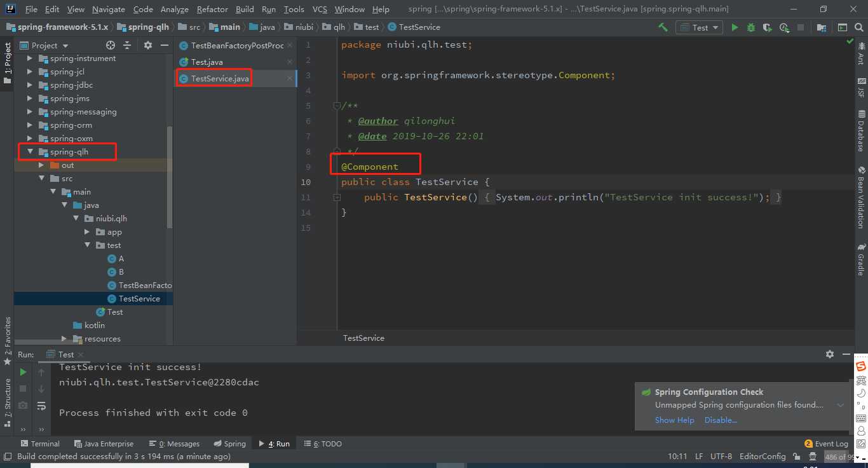Open the Navigate menu
Image resolution: width=868 pixels, height=468 pixels.
[x=109, y=10]
